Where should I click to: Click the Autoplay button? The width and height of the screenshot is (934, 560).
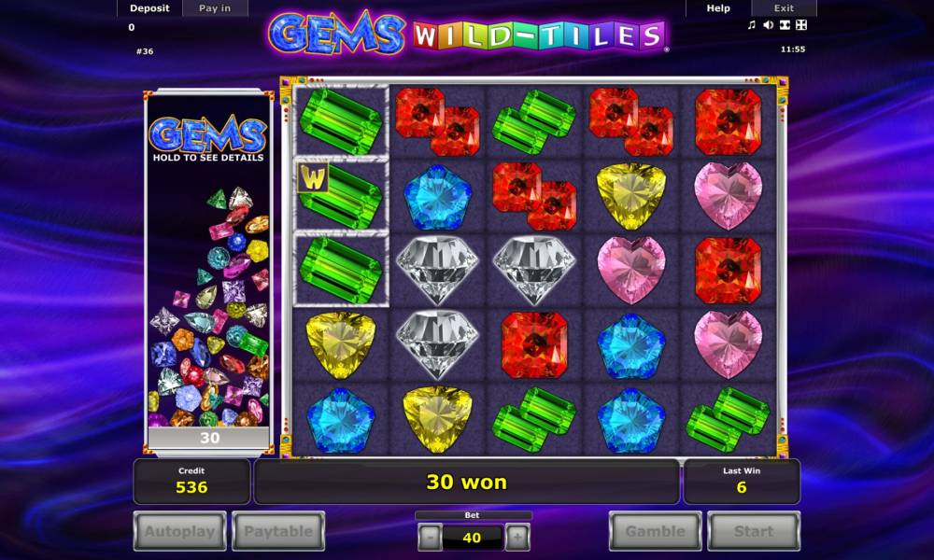click(180, 531)
